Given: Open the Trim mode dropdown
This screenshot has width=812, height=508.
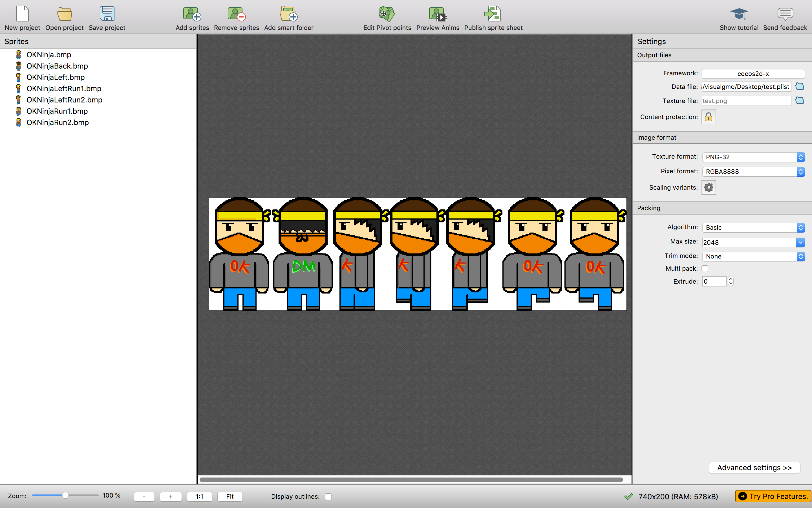Looking at the screenshot, I should pyautogui.click(x=753, y=256).
